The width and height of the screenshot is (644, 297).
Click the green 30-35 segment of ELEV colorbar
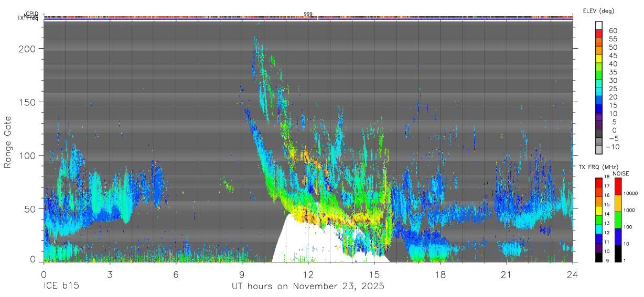[x=599, y=75]
